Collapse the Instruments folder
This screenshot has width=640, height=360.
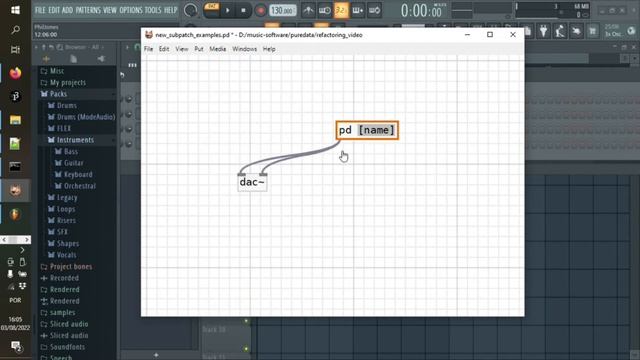75,140
